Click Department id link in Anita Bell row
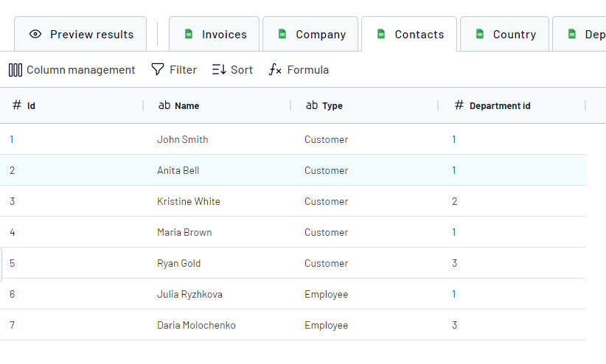The height and width of the screenshot is (364, 606). pos(454,170)
